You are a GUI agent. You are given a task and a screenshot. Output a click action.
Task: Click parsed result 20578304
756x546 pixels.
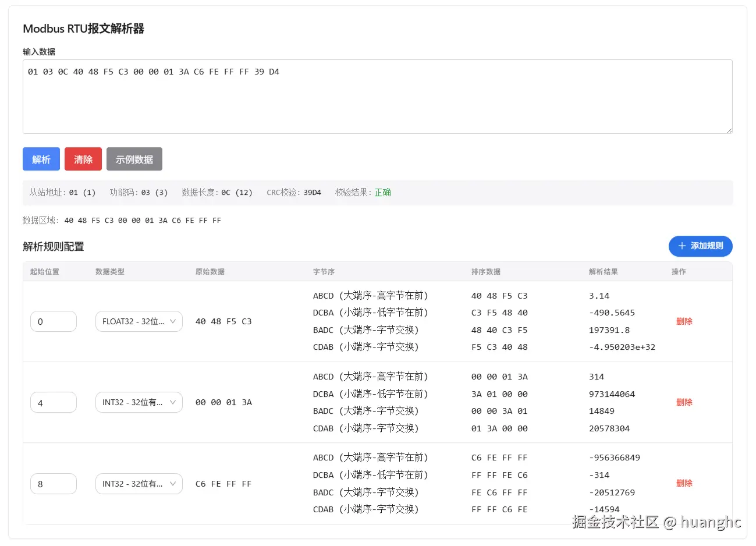pyautogui.click(x=609, y=428)
